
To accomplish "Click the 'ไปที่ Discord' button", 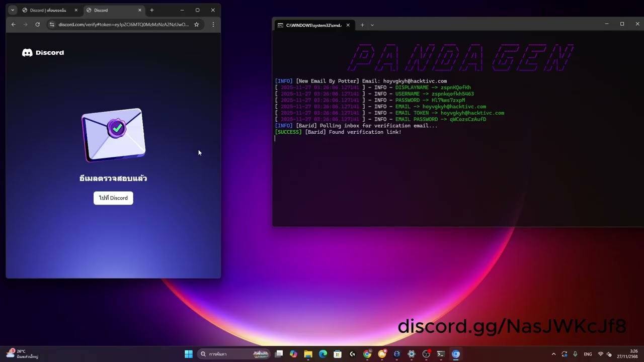I will point(113,198).
